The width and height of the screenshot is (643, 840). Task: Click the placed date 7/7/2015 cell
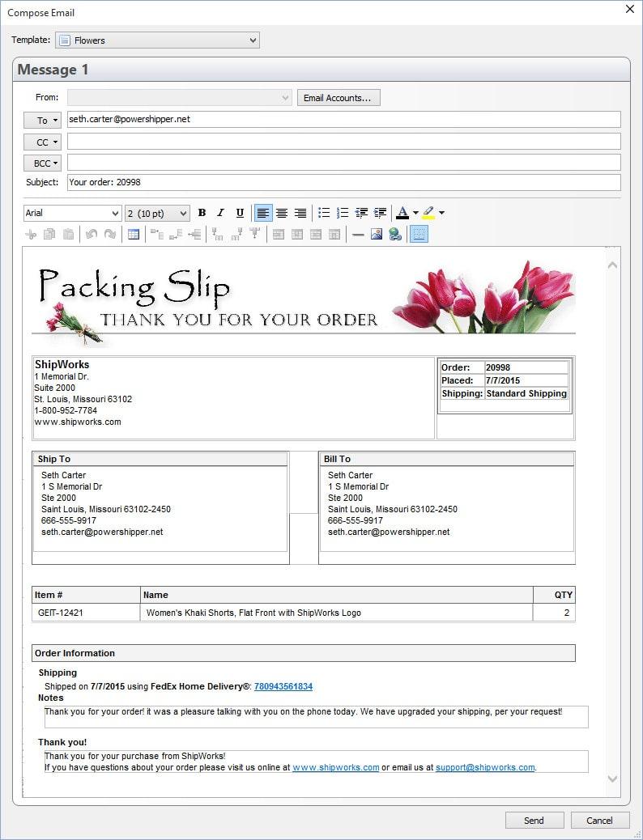[x=526, y=380]
